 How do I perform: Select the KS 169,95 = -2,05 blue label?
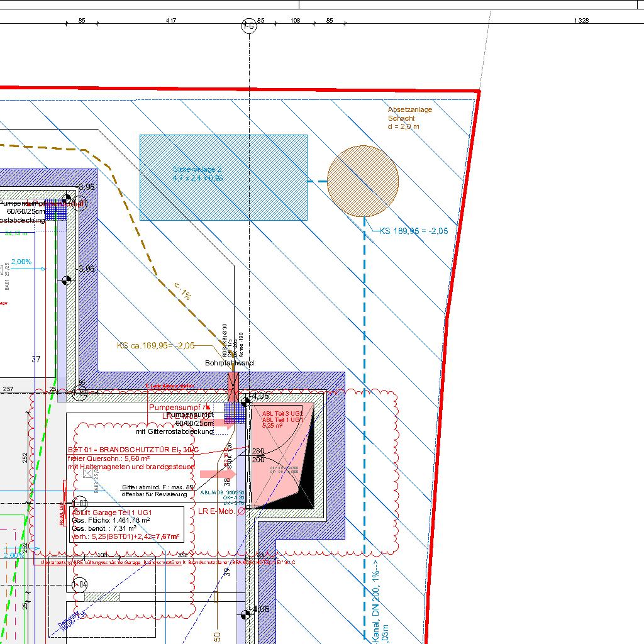(413, 231)
